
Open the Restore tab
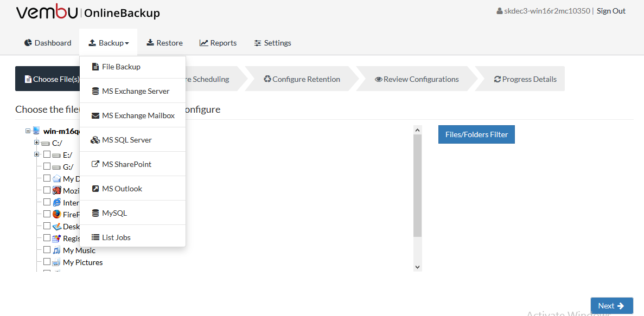(x=165, y=43)
